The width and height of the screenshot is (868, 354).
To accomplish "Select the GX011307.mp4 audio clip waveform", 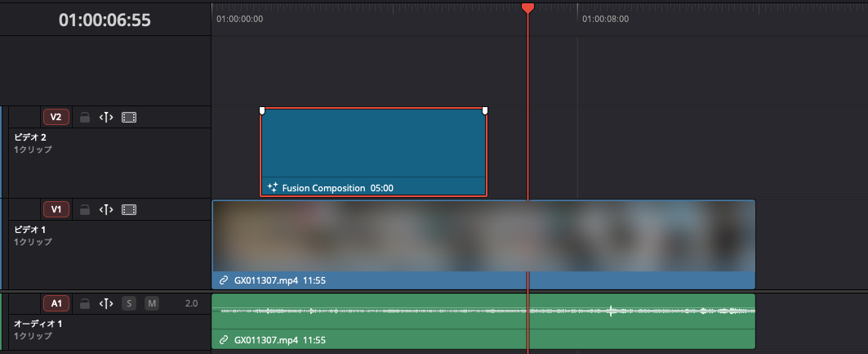I will point(483,311).
